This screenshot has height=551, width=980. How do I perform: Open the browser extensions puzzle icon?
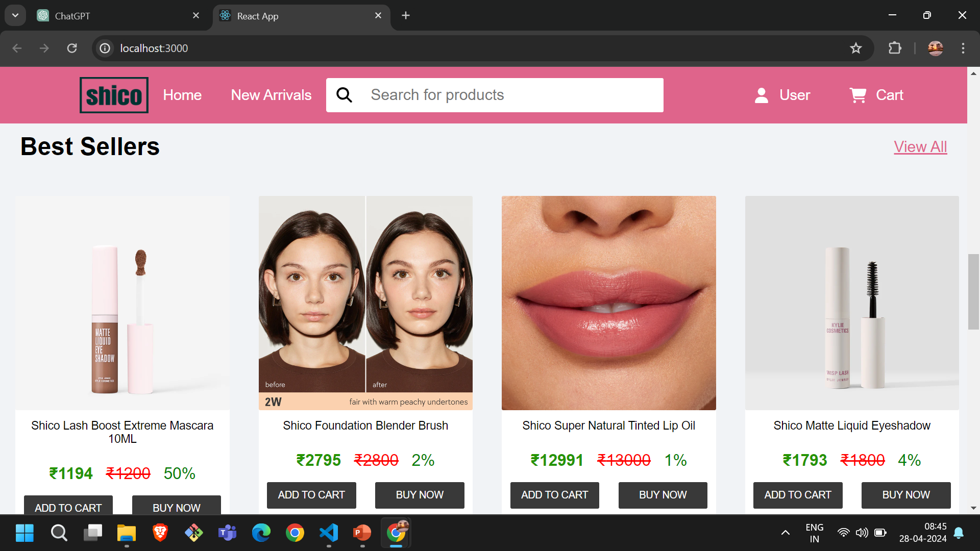[x=895, y=48]
